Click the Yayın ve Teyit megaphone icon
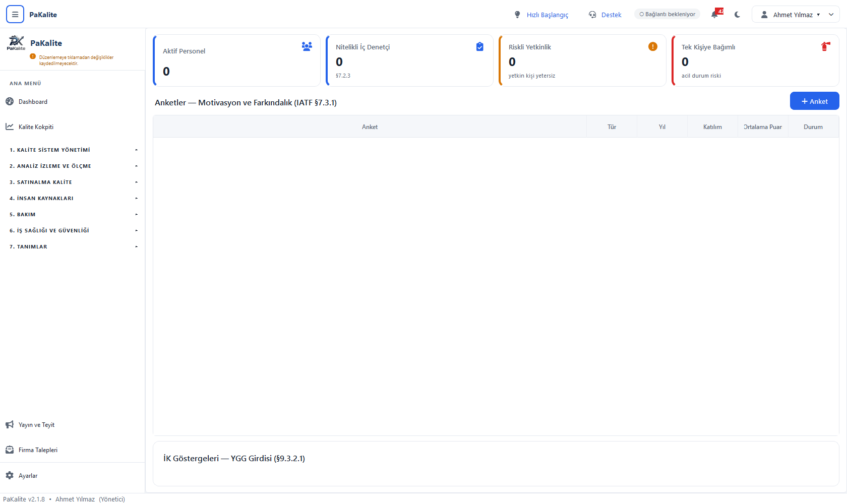Screen dimensions: 847x504 point(10,425)
